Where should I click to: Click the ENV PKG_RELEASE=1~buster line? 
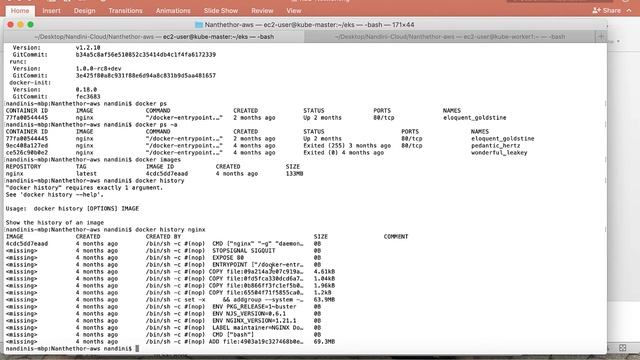tap(254, 307)
